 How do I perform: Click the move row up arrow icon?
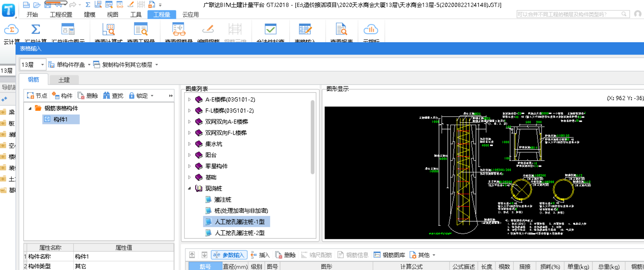click(x=192, y=255)
